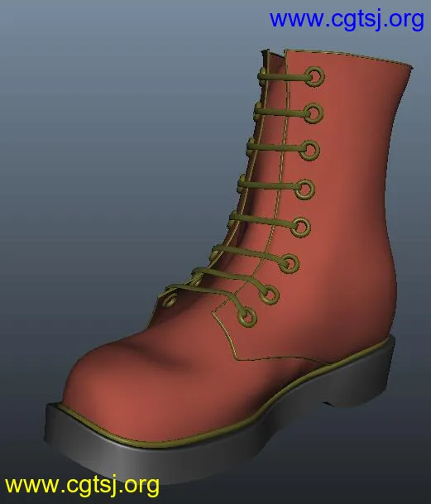Select the topmost right eyelet ring

314,76
